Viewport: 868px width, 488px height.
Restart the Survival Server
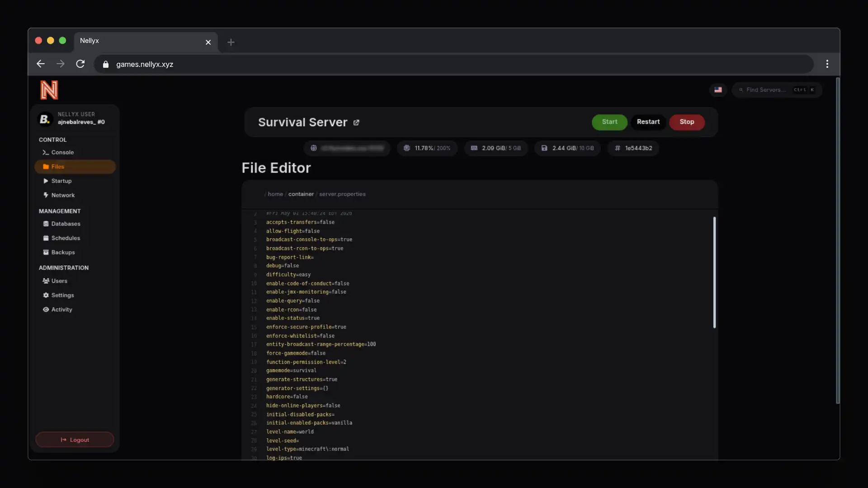648,122
